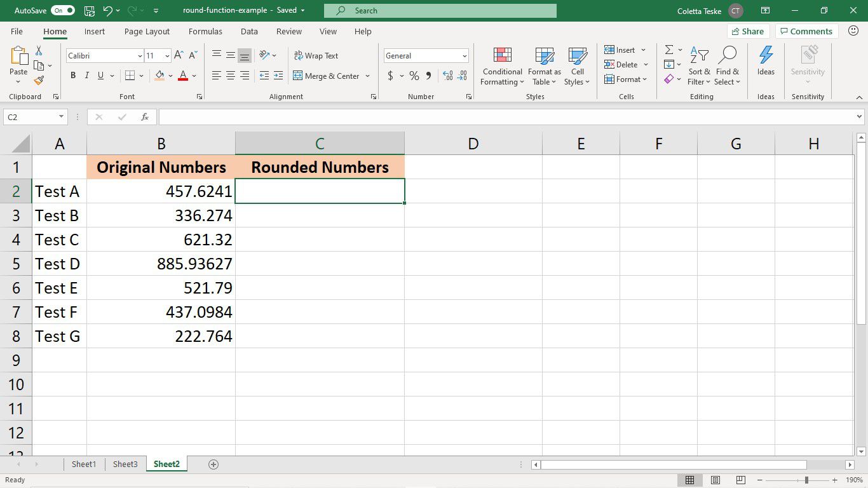Switch to the Sheet1 tab
868x488 pixels.
[84, 464]
